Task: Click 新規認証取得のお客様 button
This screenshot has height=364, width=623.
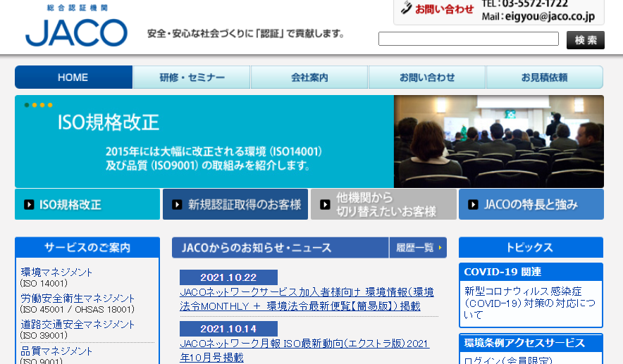Action: (x=235, y=204)
